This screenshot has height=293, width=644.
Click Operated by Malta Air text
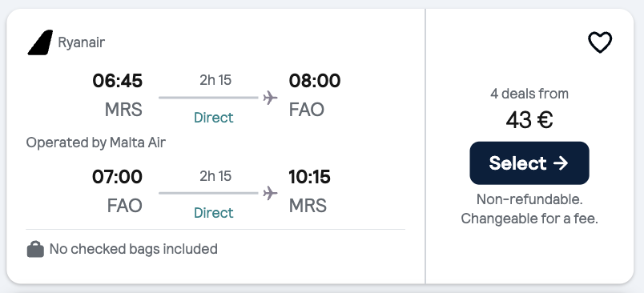tap(96, 142)
